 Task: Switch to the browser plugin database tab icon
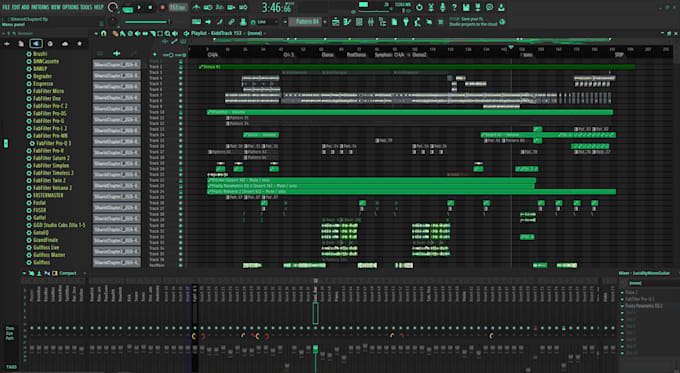pos(36,44)
